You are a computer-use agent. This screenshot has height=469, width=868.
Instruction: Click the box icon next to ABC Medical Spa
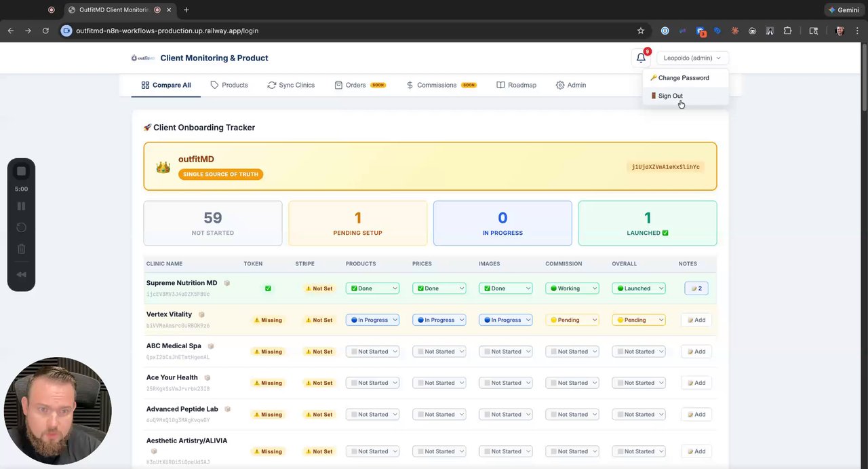point(211,346)
